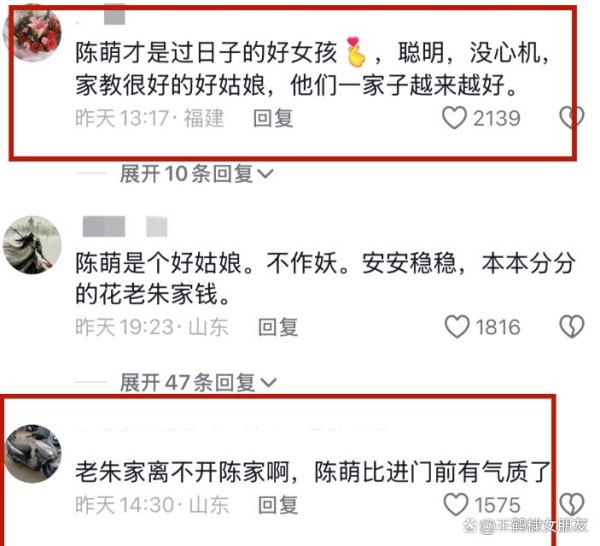The width and height of the screenshot is (600, 546).
Task: Click the chevron next to 展开10条回复
Action: pyautogui.click(x=265, y=174)
